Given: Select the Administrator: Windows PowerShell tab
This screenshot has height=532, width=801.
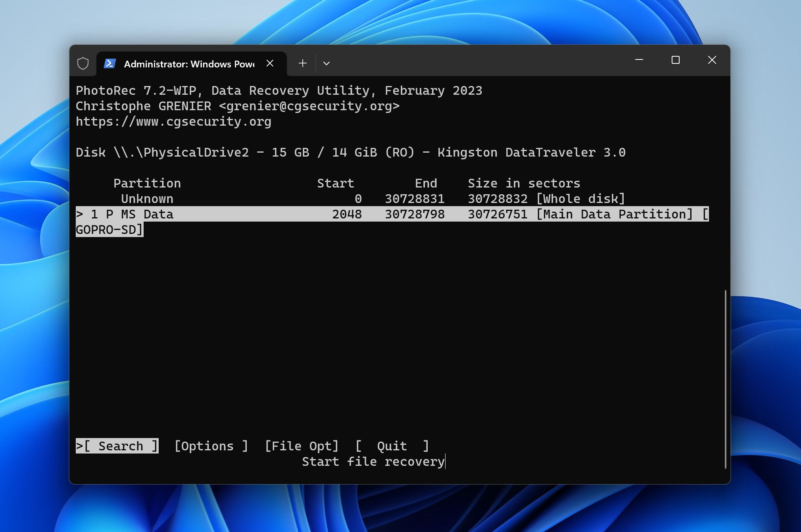Looking at the screenshot, I should tap(191, 63).
